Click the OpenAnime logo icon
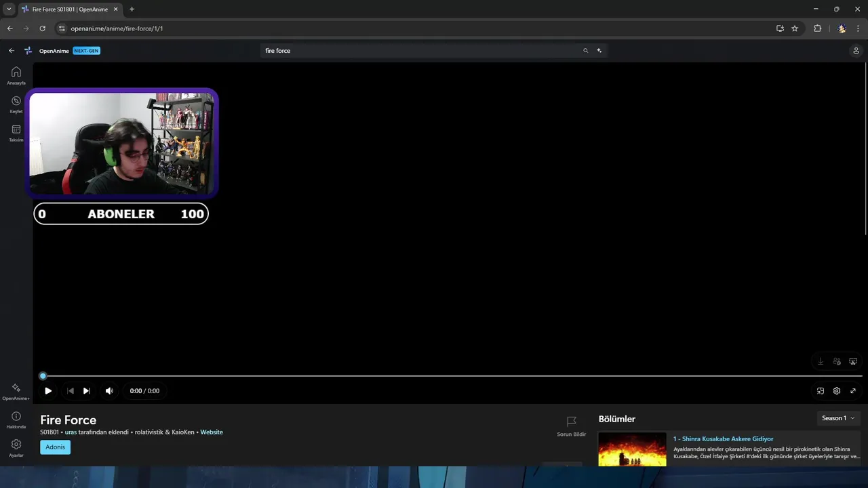Viewport: 868px width, 488px height. pyautogui.click(x=28, y=51)
